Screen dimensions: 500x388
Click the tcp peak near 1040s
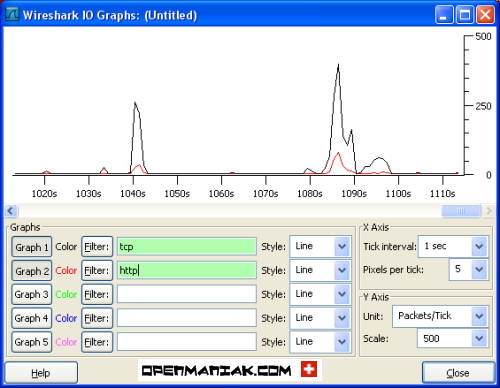135,103
